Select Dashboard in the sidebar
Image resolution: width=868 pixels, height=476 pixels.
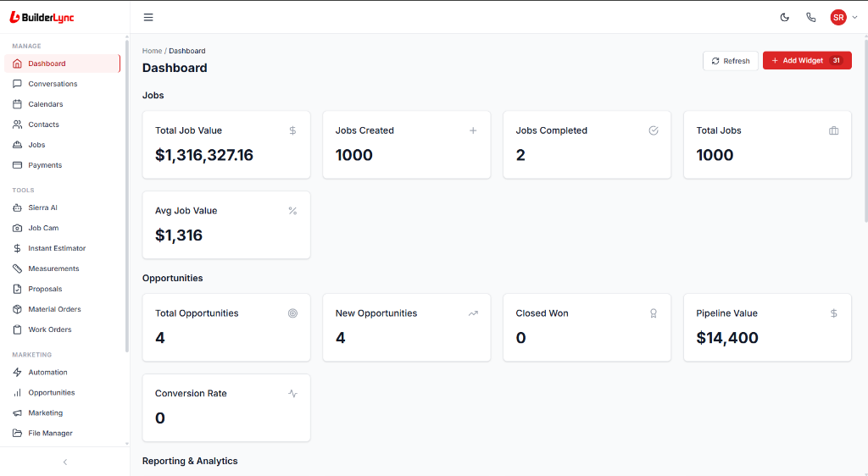click(x=62, y=64)
